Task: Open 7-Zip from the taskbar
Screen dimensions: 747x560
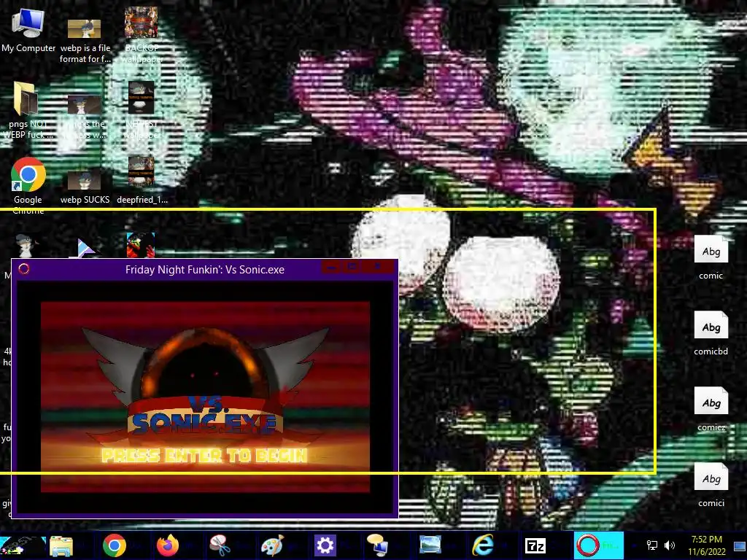Action: click(535, 545)
